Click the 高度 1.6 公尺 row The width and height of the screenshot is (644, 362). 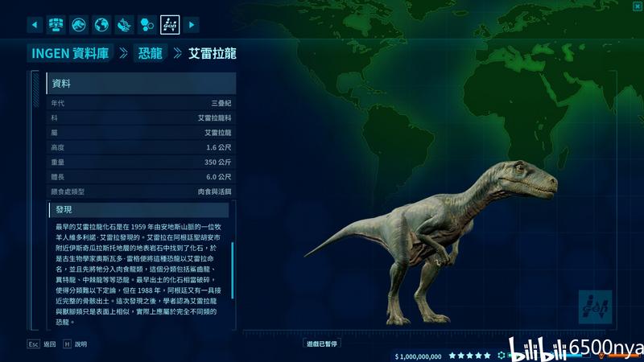142,147
